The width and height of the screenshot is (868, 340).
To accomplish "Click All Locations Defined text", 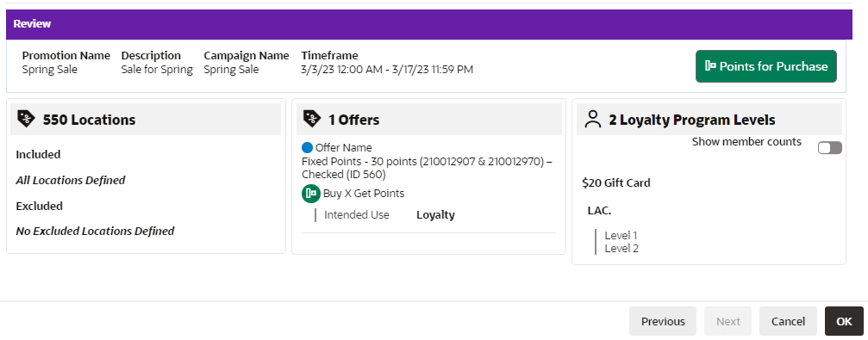I will (71, 180).
